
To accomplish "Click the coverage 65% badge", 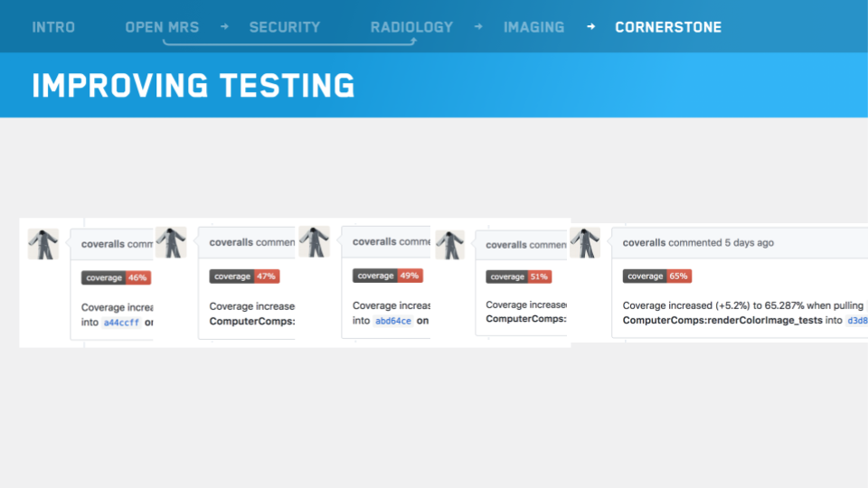I will coord(656,276).
